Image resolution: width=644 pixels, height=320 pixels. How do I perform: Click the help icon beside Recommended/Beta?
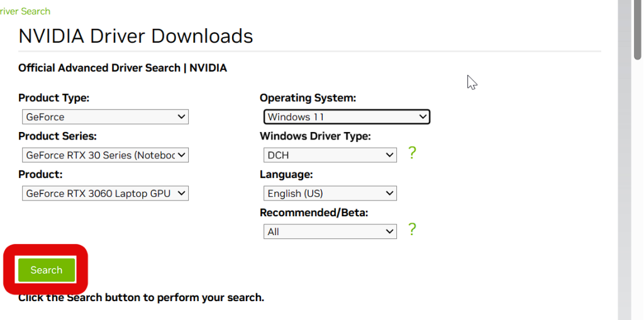point(412,229)
